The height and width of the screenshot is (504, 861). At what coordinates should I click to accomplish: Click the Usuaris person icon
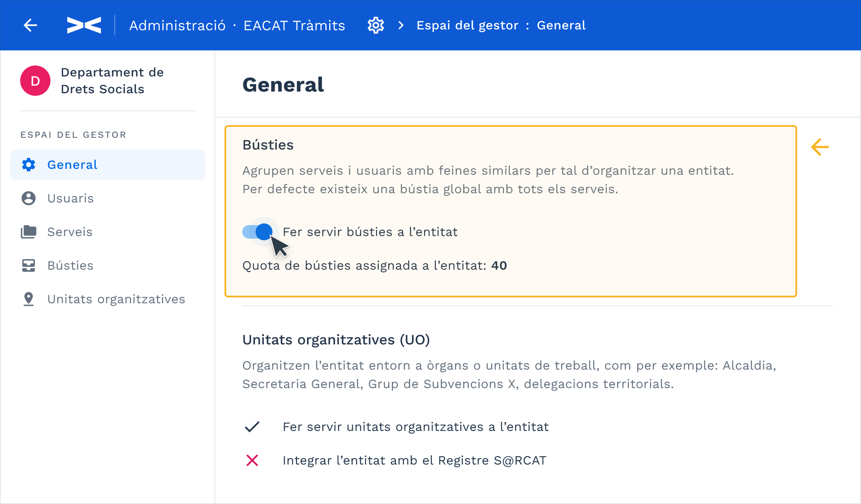point(29,198)
